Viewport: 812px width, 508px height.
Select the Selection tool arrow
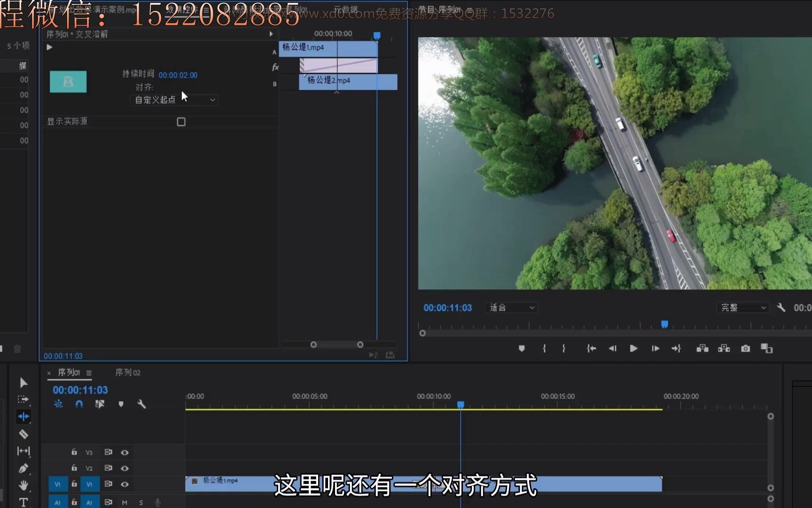23,382
